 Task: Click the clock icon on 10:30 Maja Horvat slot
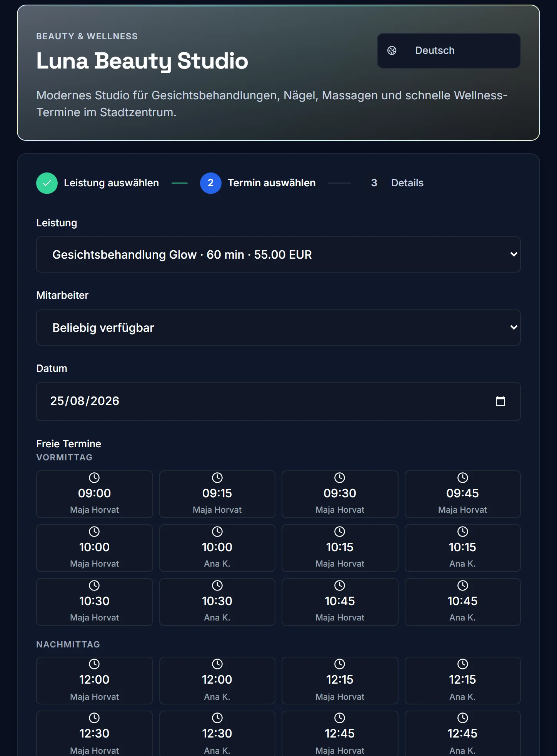coord(94,585)
